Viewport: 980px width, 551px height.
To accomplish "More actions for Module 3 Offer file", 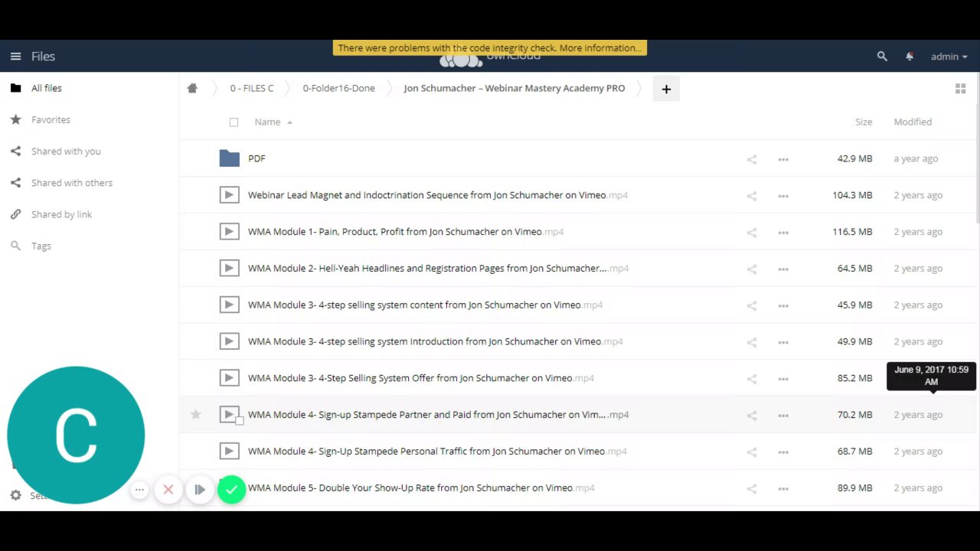I will click(x=783, y=379).
